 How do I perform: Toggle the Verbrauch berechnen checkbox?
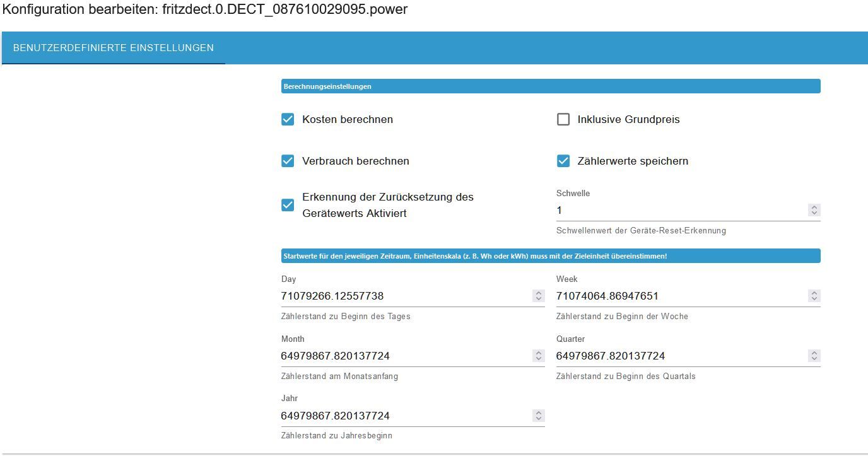pyautogui.click(x=288, y=161)
